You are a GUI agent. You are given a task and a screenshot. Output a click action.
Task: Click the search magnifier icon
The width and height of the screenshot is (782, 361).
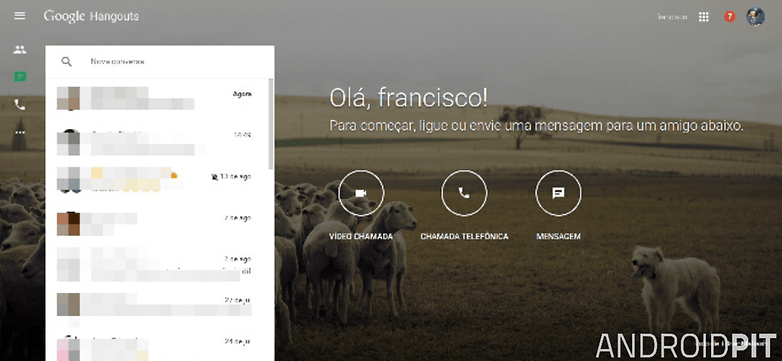pos(66,62)
